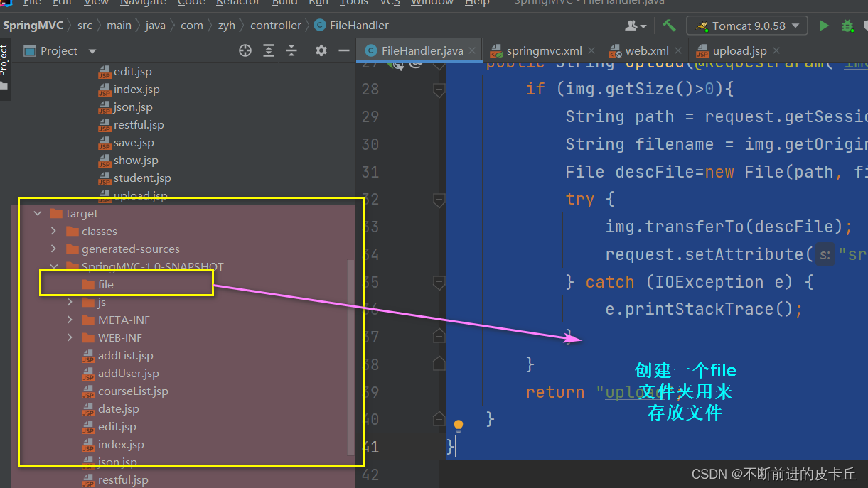Open the Tomcat 9.0.58 run configuration dropdown

tap(747, 26)
